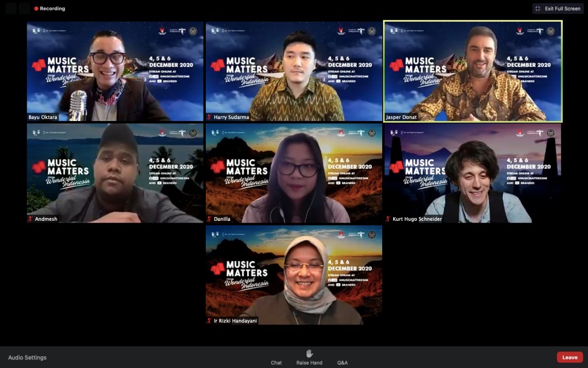Click muted microphone icon beside Harry Sudarma
Screen dimensions: 588x368
point(209,117)
